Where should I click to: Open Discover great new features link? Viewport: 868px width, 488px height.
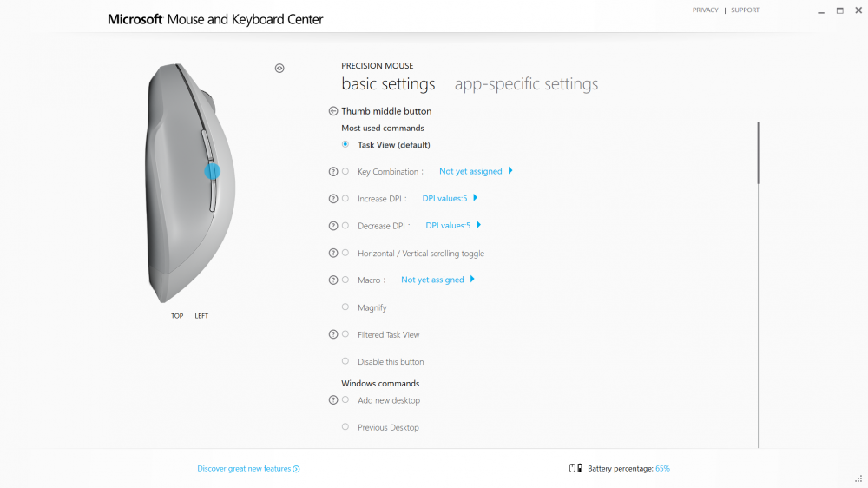pyautogui.click(x=248, y=469)
